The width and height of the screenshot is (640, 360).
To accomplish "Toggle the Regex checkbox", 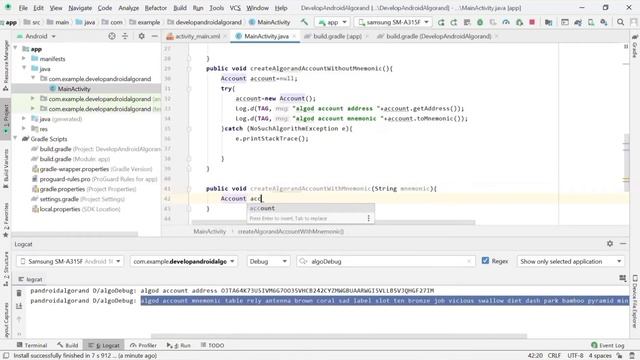I will (485, 261).
